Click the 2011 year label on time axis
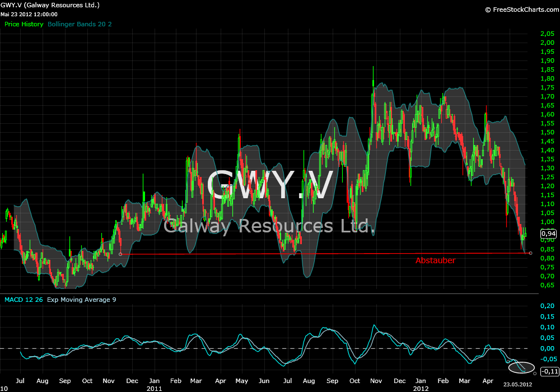The image size is (560, 392). (155, 389)
